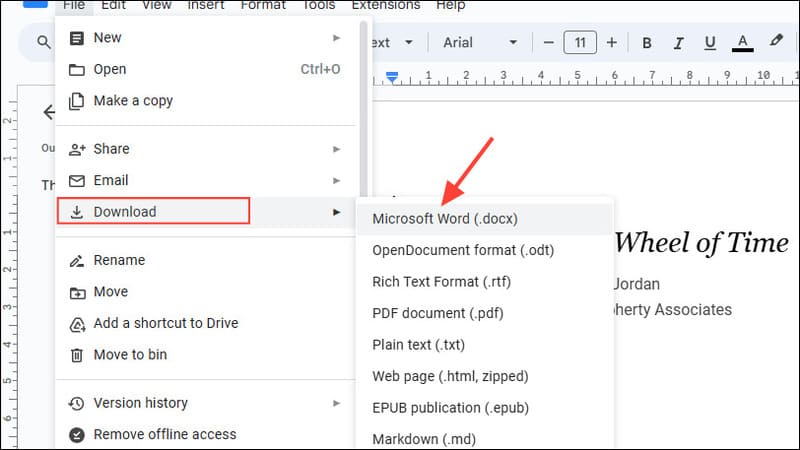Select the highlight color pen icon
Viewport: 800px width, 450px height.
tap(776, 41)
